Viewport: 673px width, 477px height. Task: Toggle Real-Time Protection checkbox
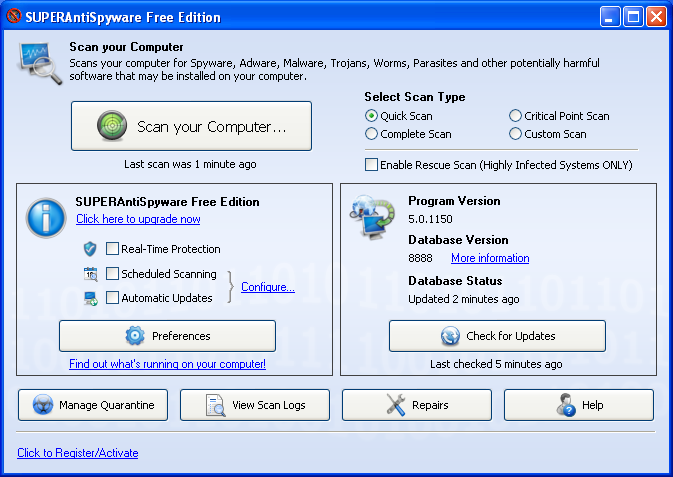(112, 249)
